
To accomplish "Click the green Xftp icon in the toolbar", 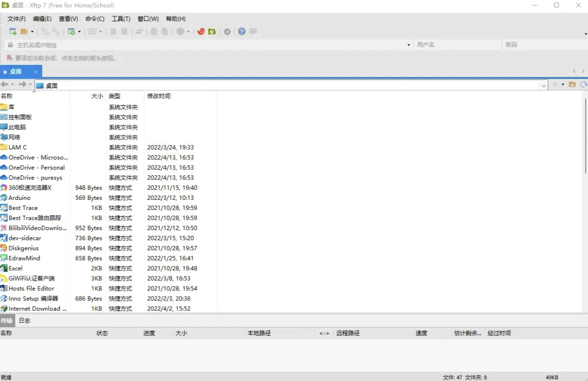I will click(x=212, y=32).
